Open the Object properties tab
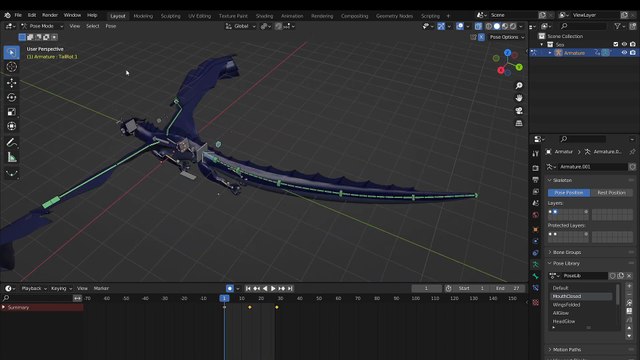 (536, 229)
